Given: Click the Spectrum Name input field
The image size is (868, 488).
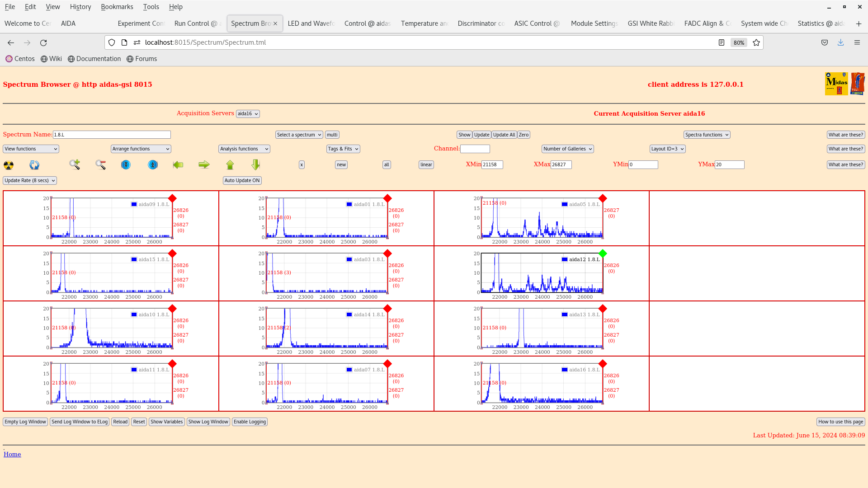Looking at the screenshot, I should pyautogui.click(x=112, y=135).
